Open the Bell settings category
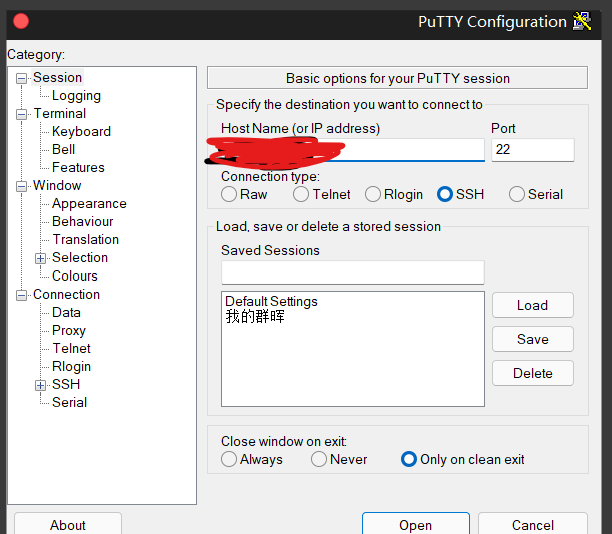The height and width of the screenshot is (534, 612). coord(64,150)
